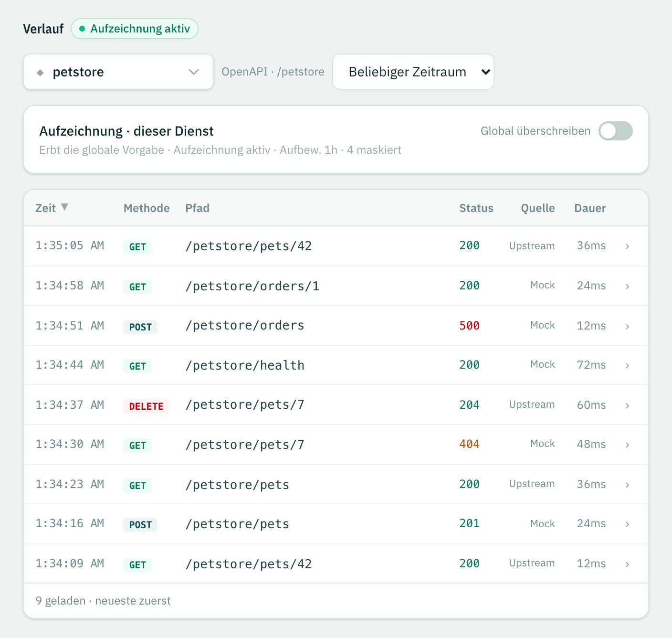Click the Pfad column header
This screenshot has height=638, width=672.
tap(197, 208)
